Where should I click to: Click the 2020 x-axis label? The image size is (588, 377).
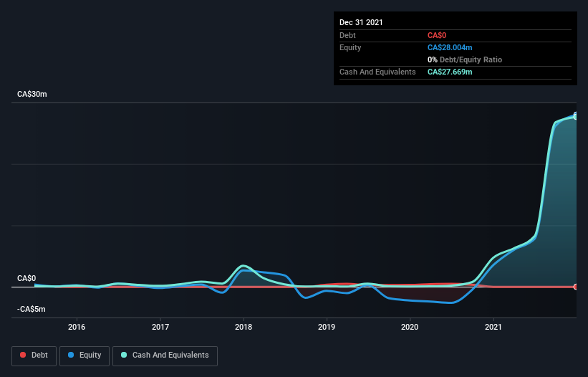pyautogui.click(x=410, y=327)
